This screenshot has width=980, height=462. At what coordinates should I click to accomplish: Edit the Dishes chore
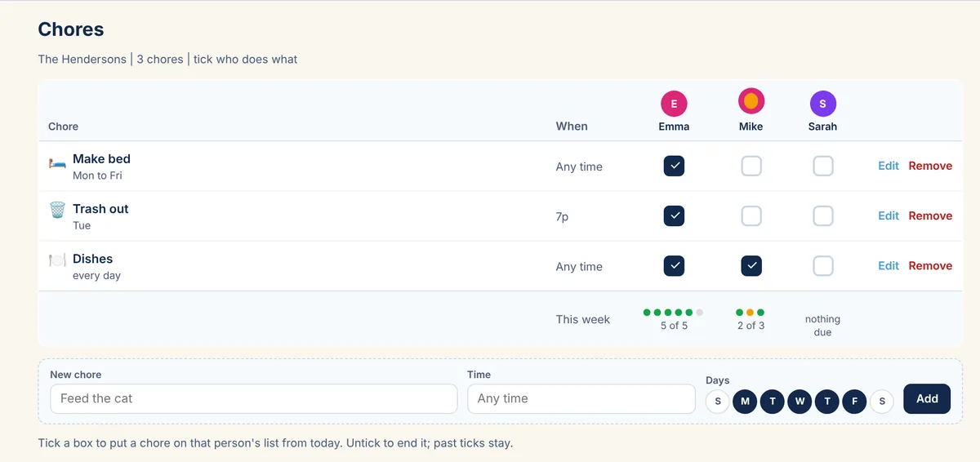(x=889, y=265)
